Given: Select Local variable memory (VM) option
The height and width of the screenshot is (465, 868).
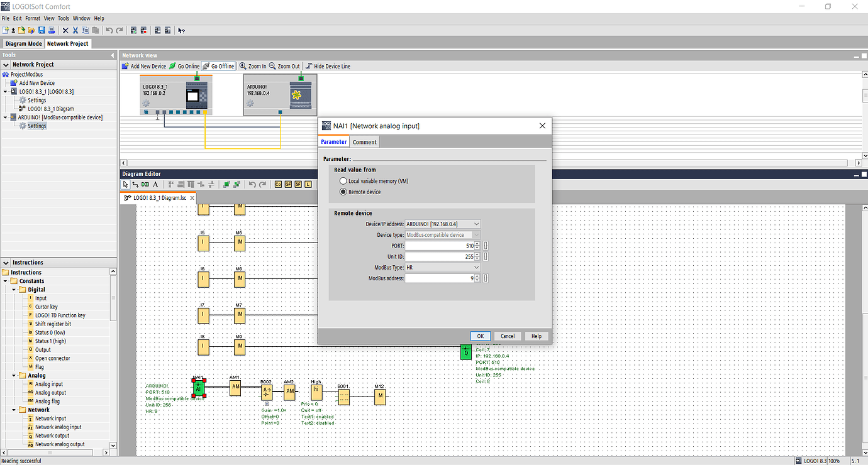Looking at the screenshot, I should (x=343, y=180).
